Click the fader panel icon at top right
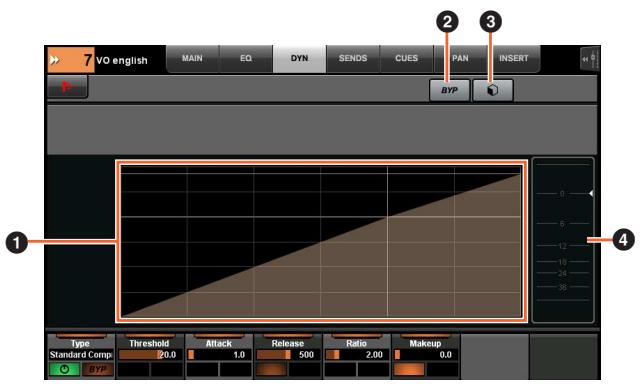Viewport: 640px width, 384px height. pos(590,60)
